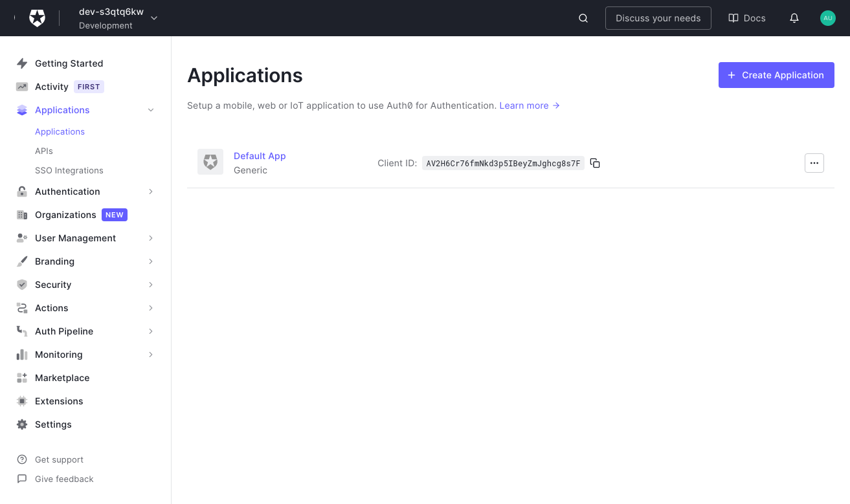Open Extensions from the sidebar
This screenshot has width=850, height=504.
click(59, 401)
